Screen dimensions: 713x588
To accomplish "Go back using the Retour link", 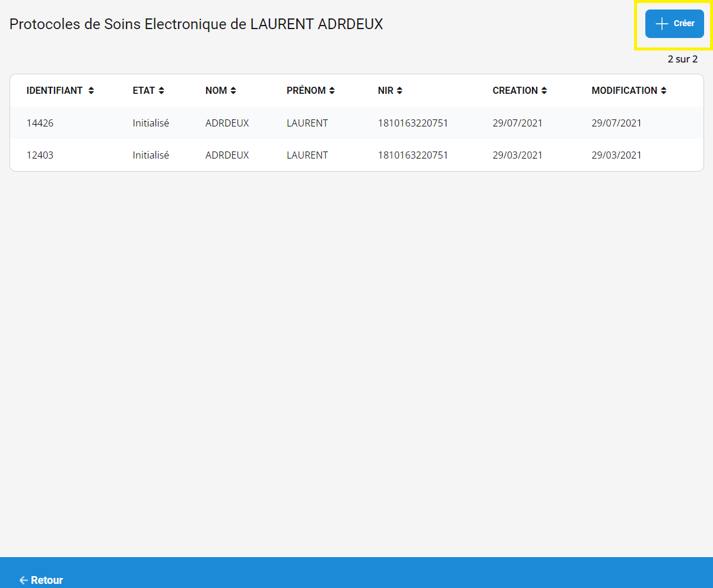I will pos(41,580).
